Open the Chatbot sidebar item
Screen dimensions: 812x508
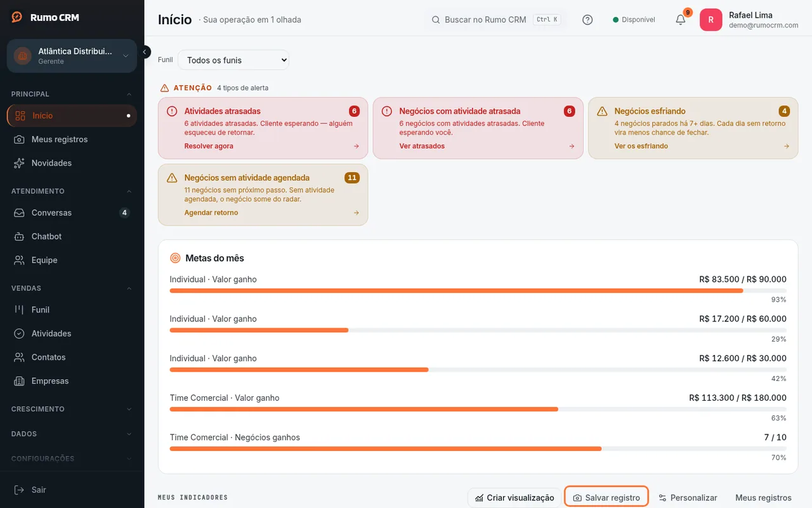72,236
